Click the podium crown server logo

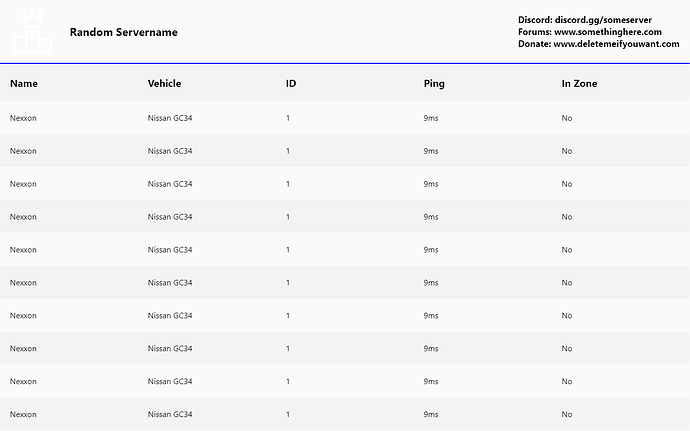click(32, 32)
